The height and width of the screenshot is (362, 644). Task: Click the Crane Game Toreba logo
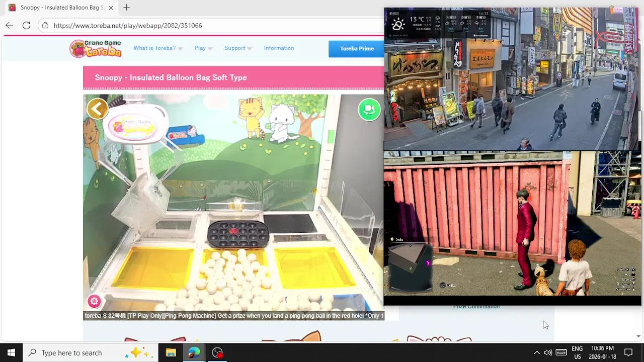click(96, 48)
